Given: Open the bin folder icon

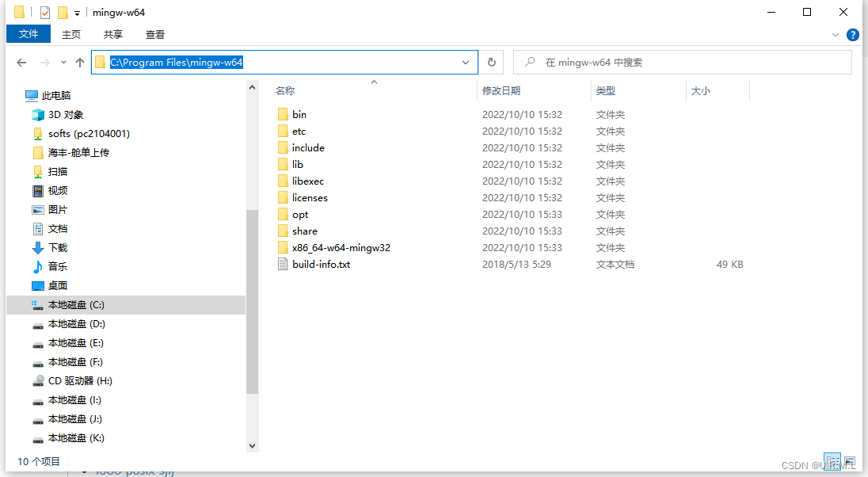Looking at the screenshot, I should (283, 115).
